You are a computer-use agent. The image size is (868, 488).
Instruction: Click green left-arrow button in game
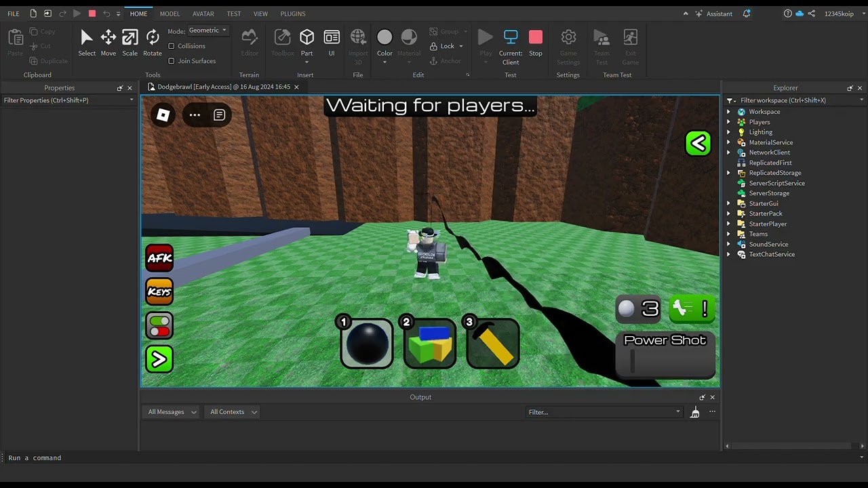point(698,143)
